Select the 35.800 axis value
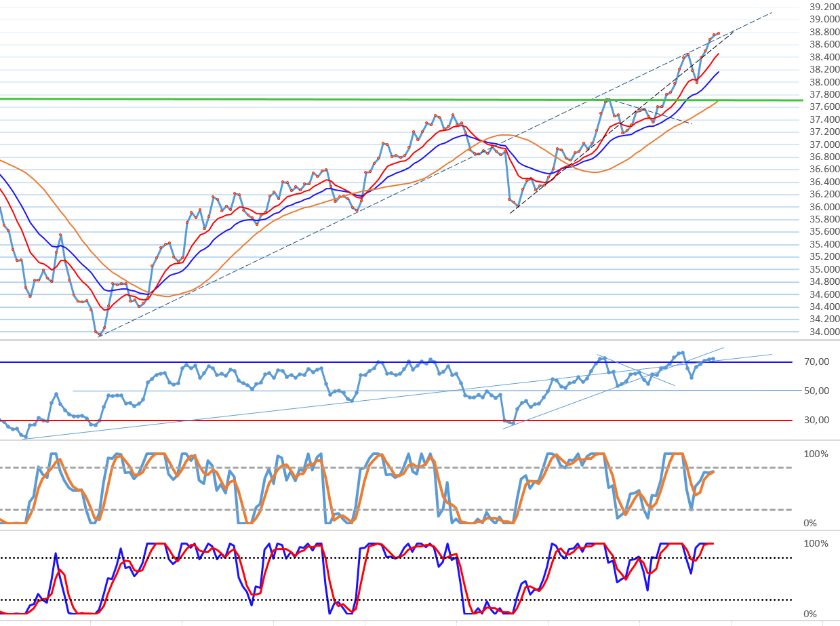Screen dimensions: 840x626 [x=826, y=219]
